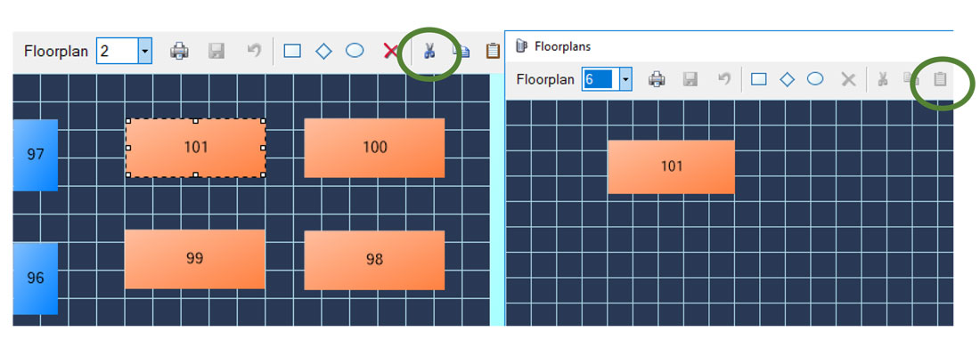
Task: Click Paste clipboard icon in Floorplans window
Action: point(940,79)
